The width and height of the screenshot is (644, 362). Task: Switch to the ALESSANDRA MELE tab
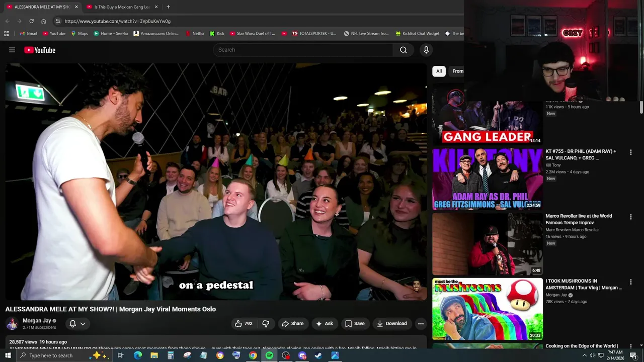(x=41, y=7)
